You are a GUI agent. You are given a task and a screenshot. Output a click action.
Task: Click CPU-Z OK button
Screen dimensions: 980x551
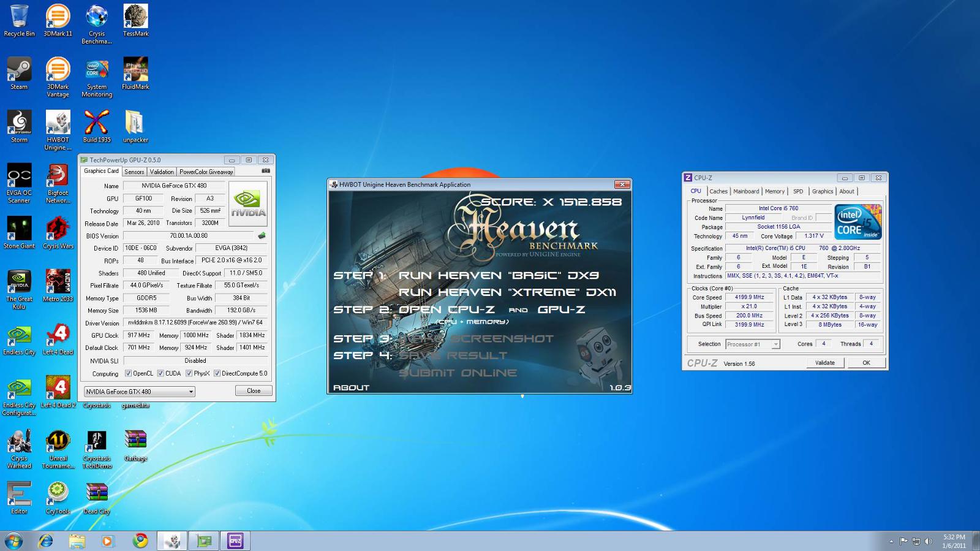[x=866, y=363]
